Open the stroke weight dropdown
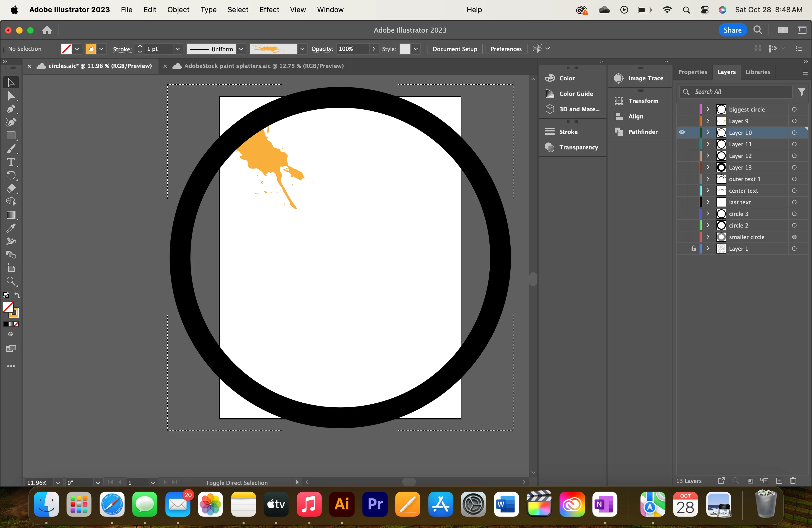Image resolution: width=812 pixels, height=528 pixels. (177, 49)
